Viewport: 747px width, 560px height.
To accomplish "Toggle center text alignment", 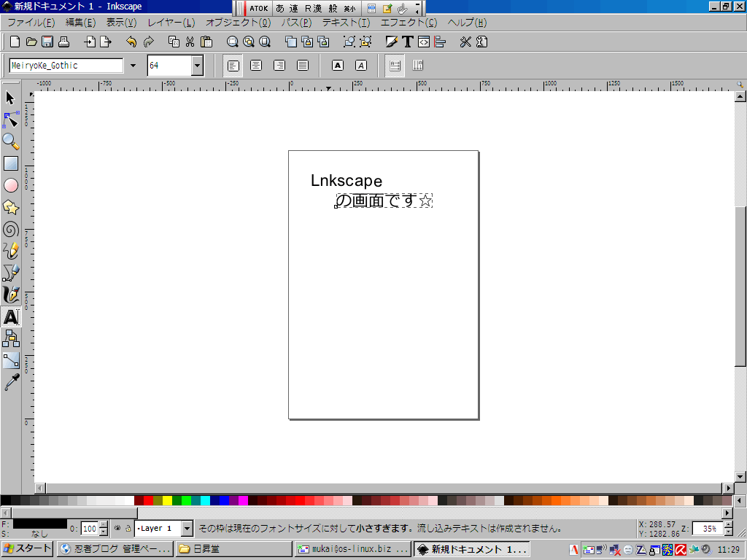I will 256,66.
